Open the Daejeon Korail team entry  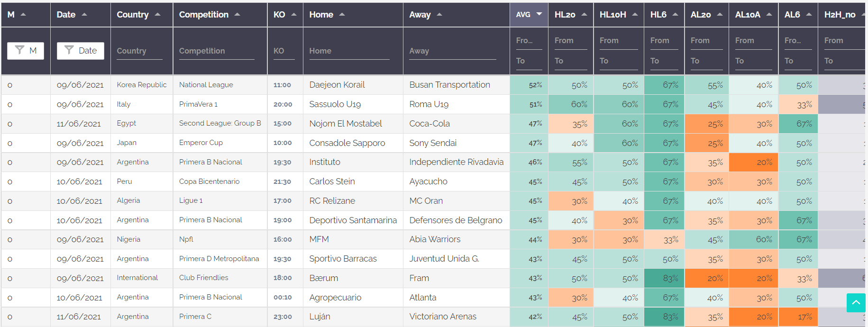(x=337, y=85)
